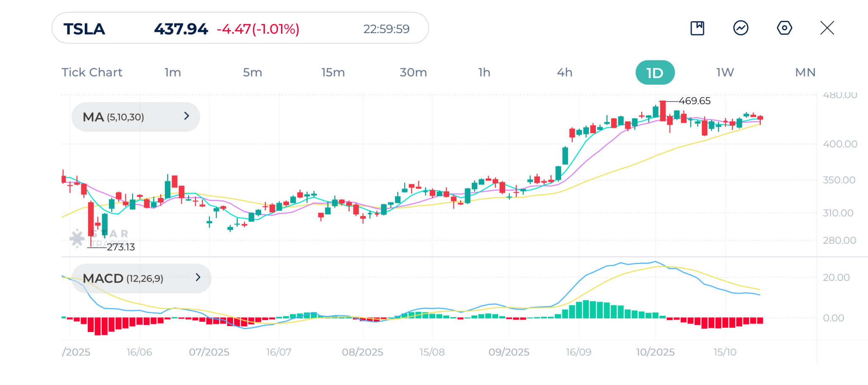Image resolution: width=868 pixels, height=385 pixels.
Task: Switch to Tick Chart view
Action: (92, 72)
